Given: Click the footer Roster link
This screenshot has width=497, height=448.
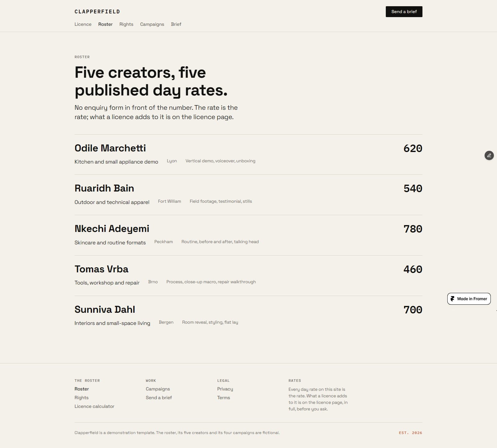Looking at the screenshot, I should point(82,389).
